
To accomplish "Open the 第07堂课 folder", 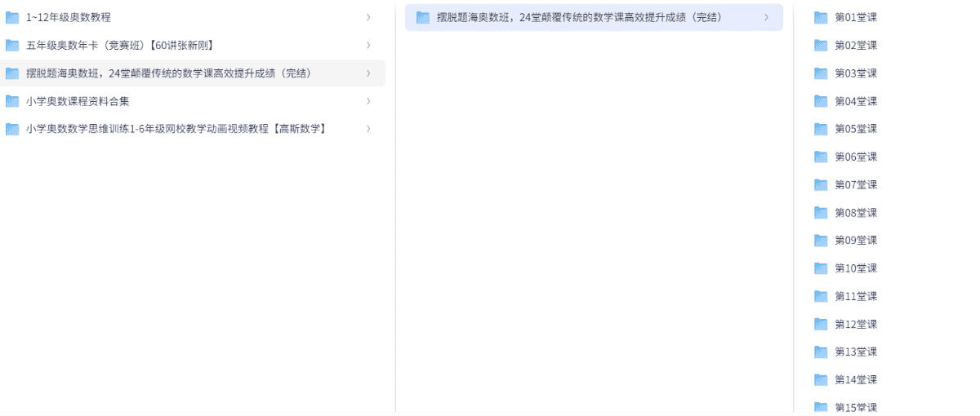I will click(x=855, y=185).
